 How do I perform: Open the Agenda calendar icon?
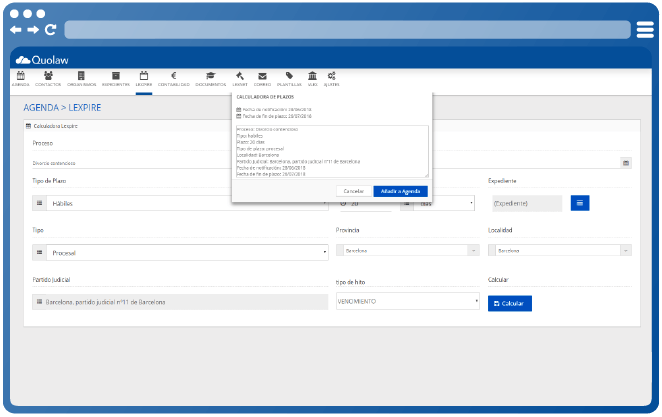point(20,76)
